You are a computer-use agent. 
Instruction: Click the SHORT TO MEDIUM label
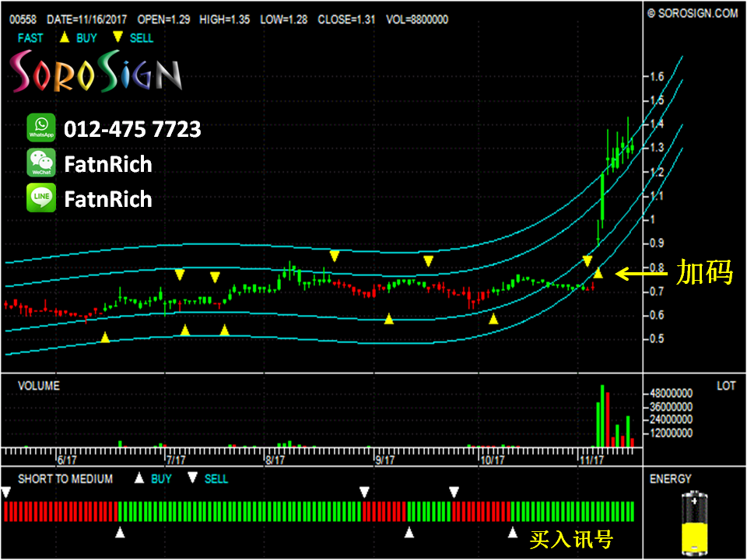pyautogui.click(x=65, y=479)
